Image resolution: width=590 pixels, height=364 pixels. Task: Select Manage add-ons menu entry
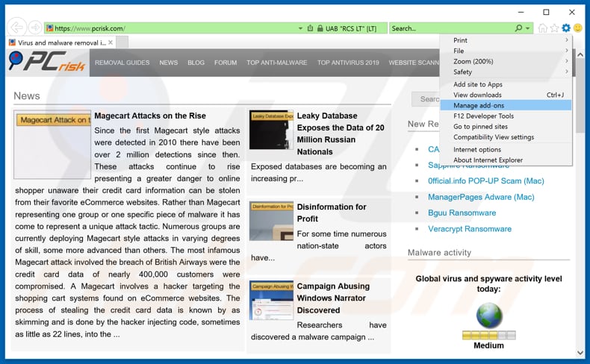[x=506, y=106]
